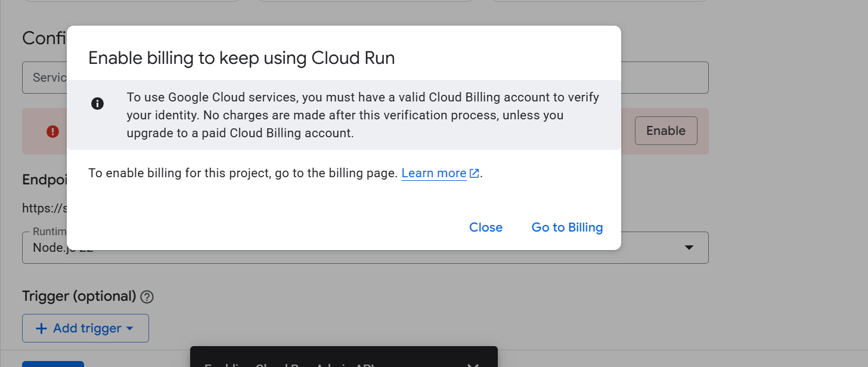The height and width of the screenshot is (367, 868).
Task: Click the Trigger (optional) heading
Action: pos(79,296)
